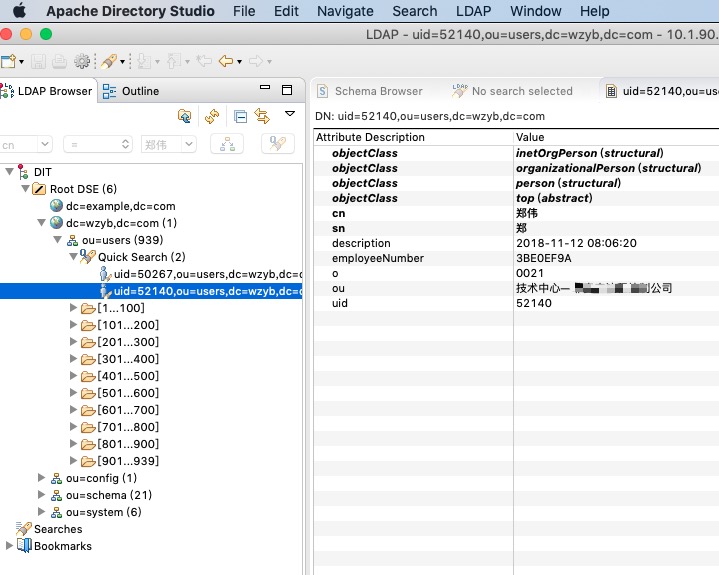Collapse the ou=users (939) node

tap(57, 239)
